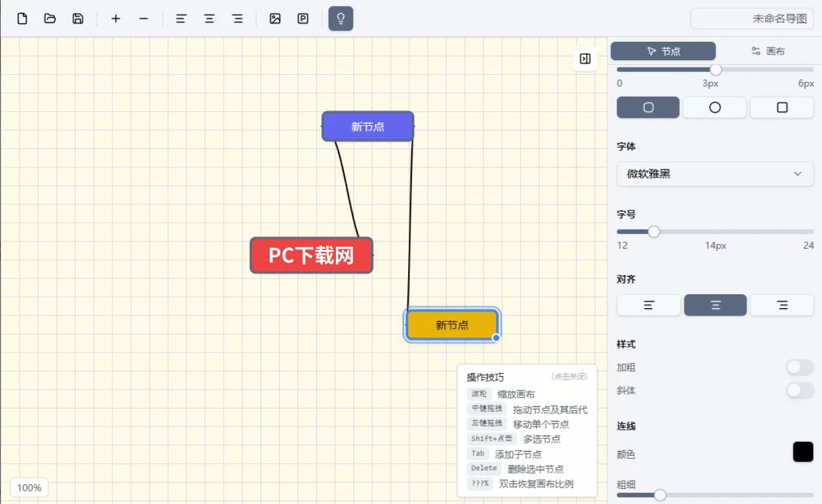Enable the 斜体 italic switch
This screenshot has height=504, width=822.
(800, 390)
